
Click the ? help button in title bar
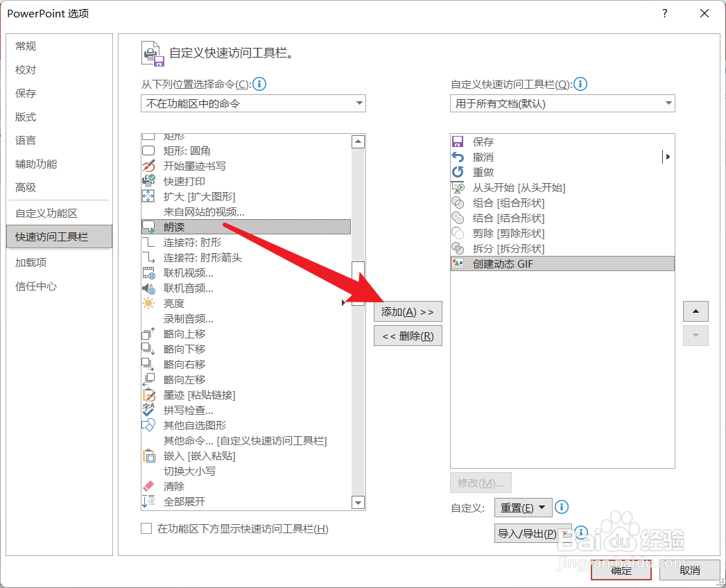(665, 13)
